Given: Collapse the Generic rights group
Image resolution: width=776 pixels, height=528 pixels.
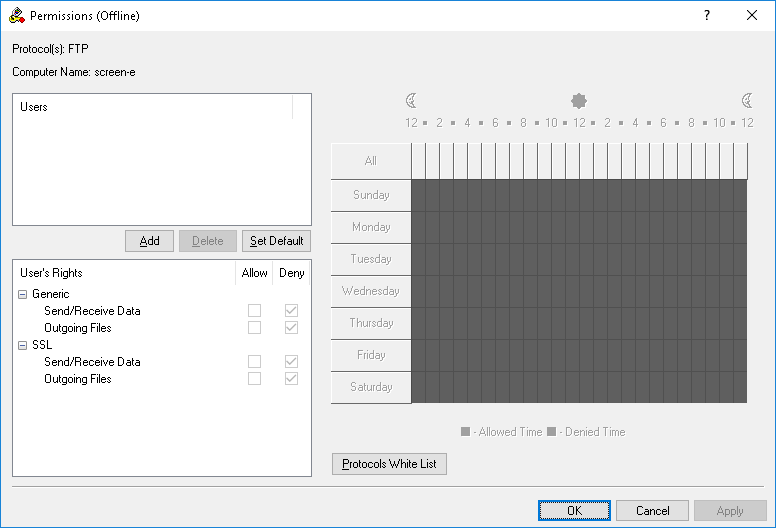Looking at the screenshot, I should 23,294.
